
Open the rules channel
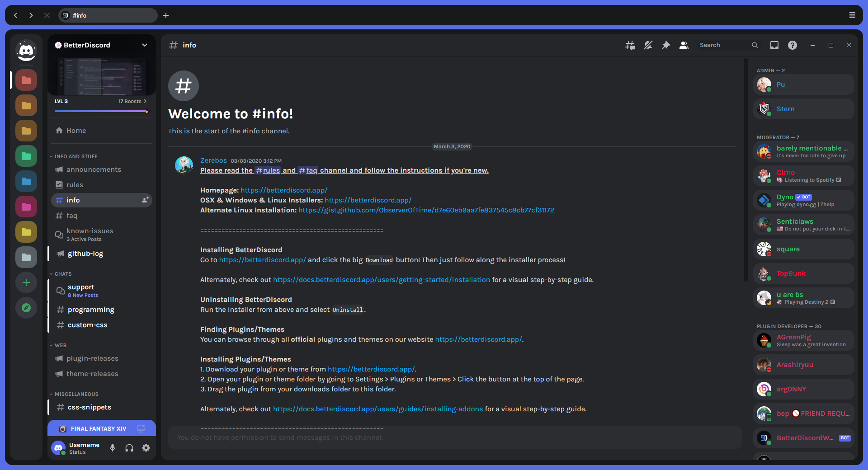pos(102,185)
